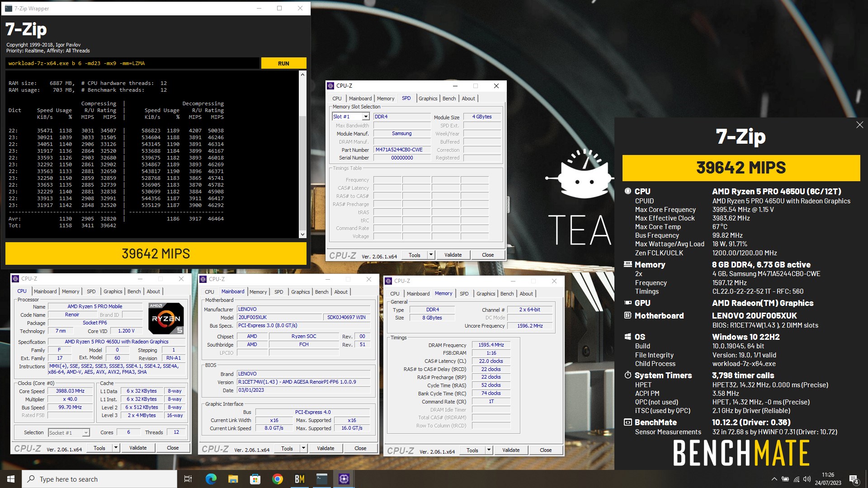Viewport: 868px width, 488px height.
Task: Open 7-Zip Wrapper console taskbar icon
Action: tap(321, 479)
